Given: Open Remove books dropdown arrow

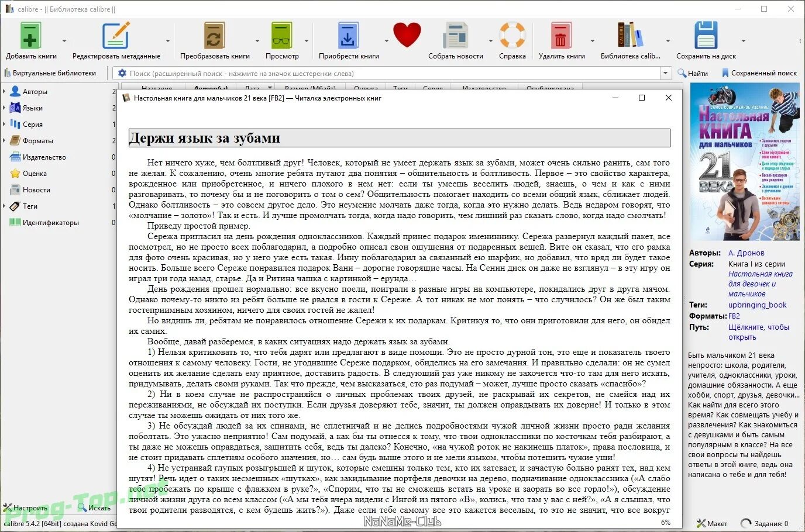Looking at the screenshot, I should coord(592,41).
